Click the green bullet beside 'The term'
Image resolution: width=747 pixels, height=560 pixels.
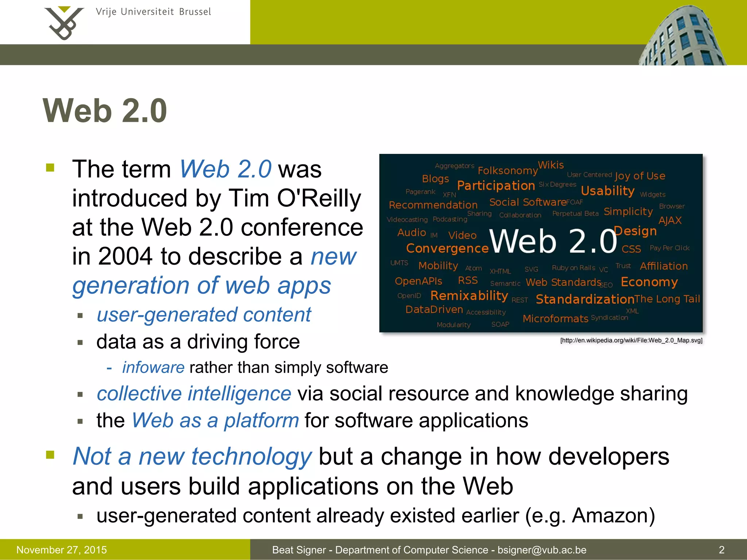[50, 168]
